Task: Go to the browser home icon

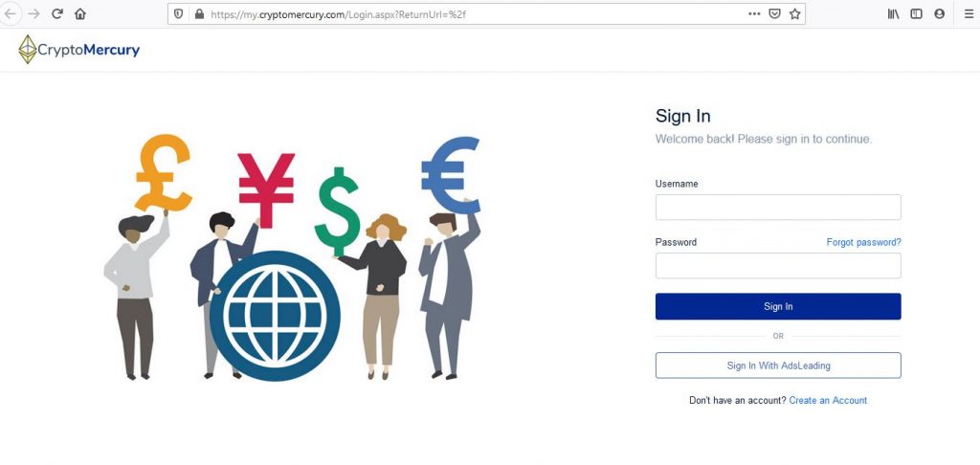Action: point(80,13)
